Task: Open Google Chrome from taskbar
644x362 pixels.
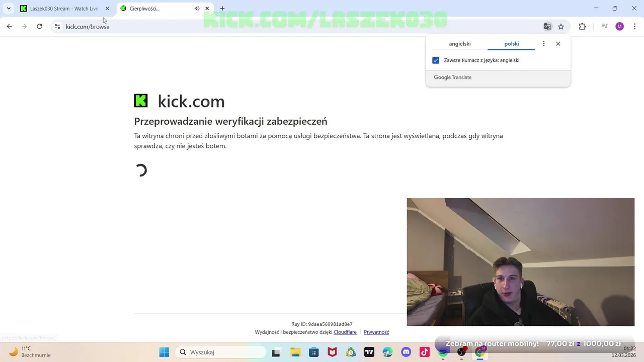Action: point(480,352)
